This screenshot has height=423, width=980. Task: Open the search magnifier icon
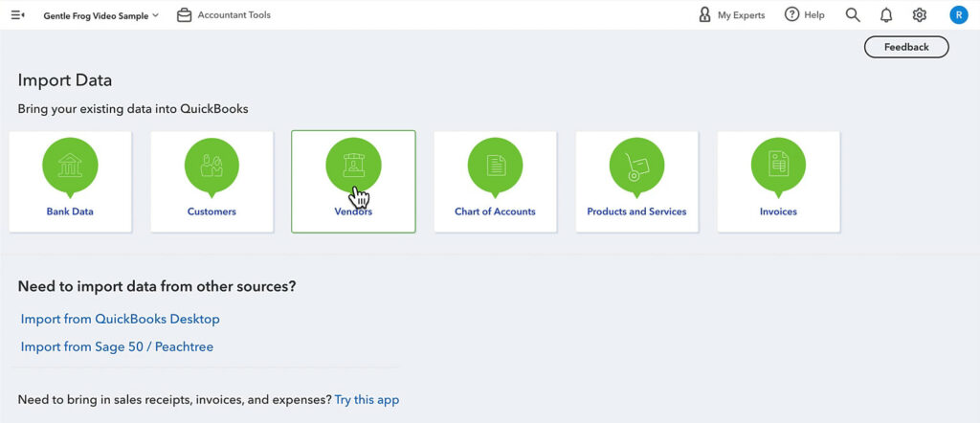pyautogui.click(x=853, y=15)
